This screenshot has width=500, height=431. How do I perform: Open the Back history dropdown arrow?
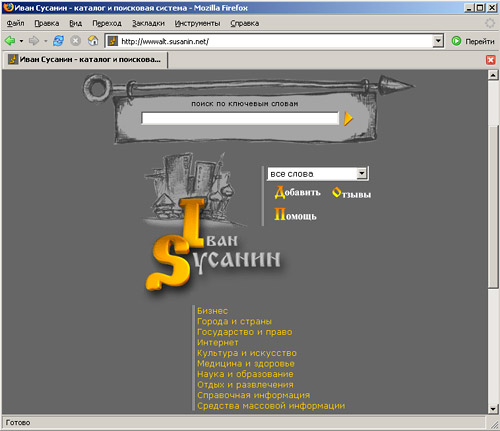[21, 41]
